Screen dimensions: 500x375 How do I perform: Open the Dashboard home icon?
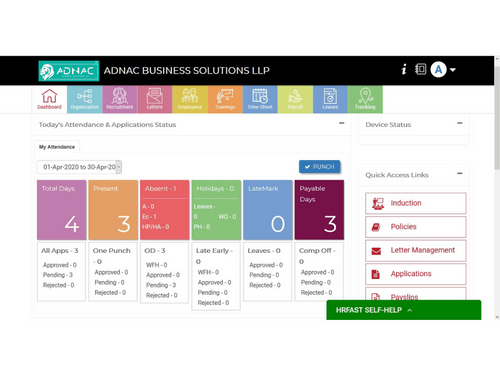(49, 99)
